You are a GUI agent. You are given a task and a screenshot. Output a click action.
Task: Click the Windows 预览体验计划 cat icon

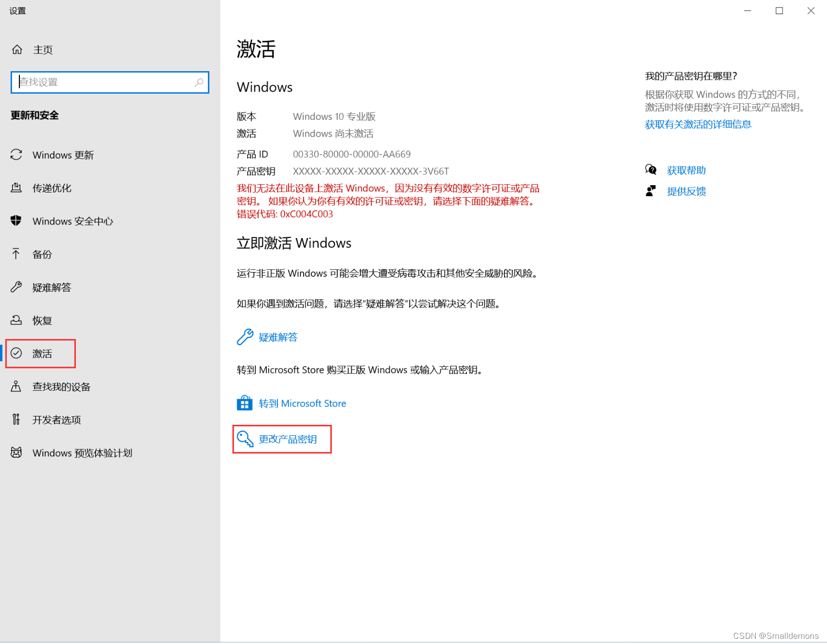[x=16, y=452]
